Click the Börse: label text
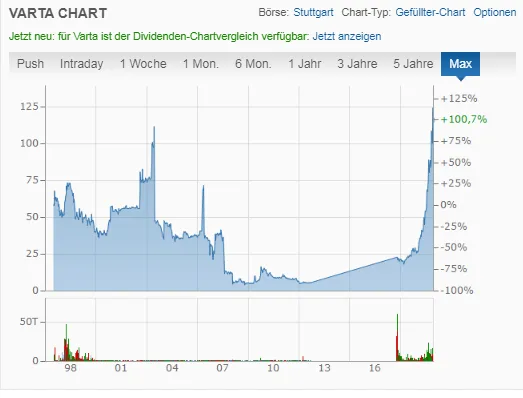523x398 pixels. [x=274, y=12]
